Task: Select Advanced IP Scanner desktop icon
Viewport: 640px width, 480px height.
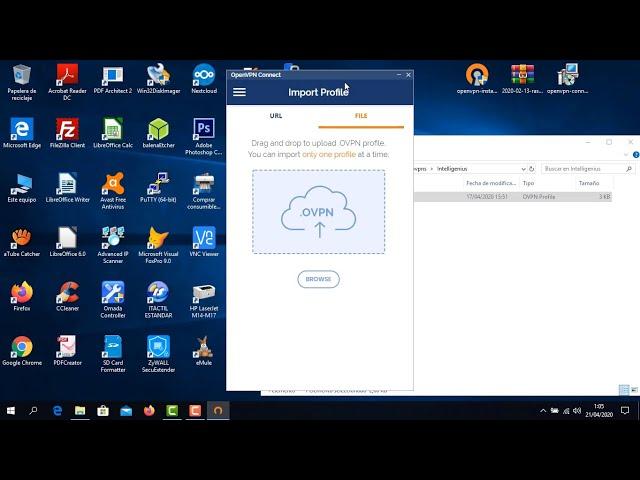Action: pos(113,245)
